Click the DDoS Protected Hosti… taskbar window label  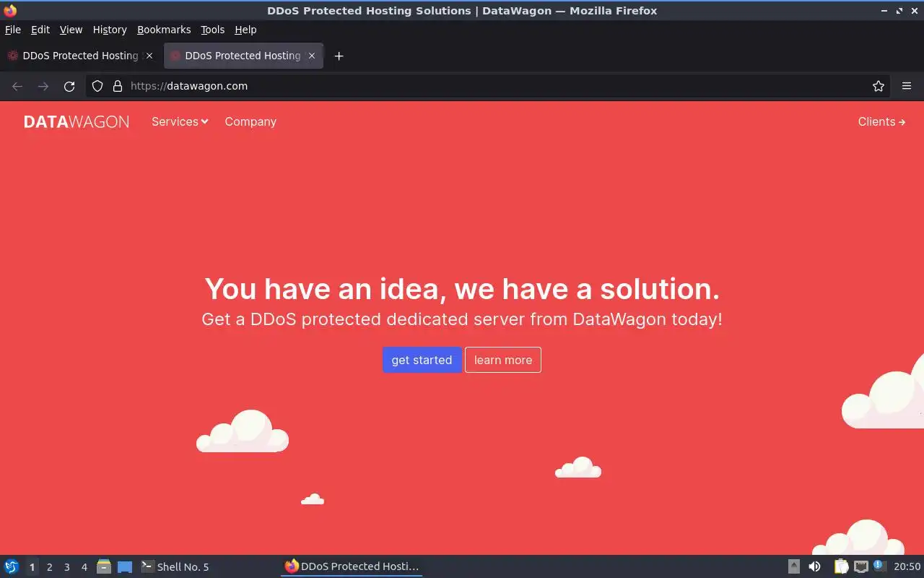pos(359,566)
